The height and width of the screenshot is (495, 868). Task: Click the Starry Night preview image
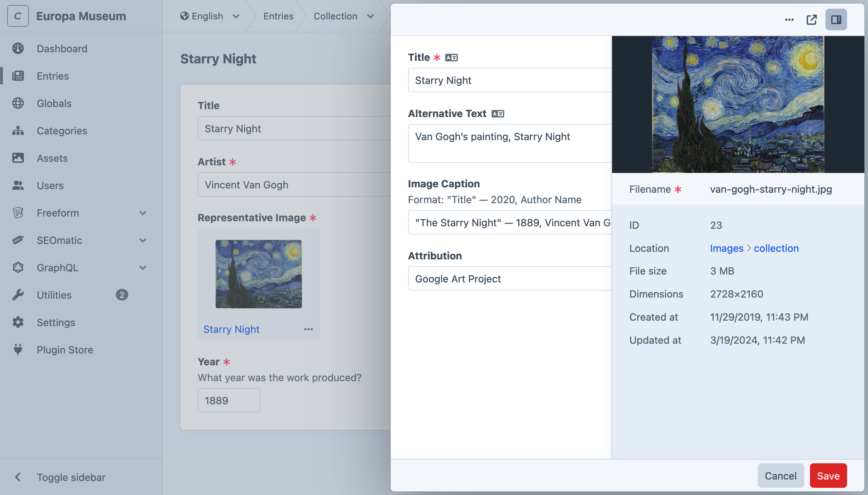(x=738, y=104)
